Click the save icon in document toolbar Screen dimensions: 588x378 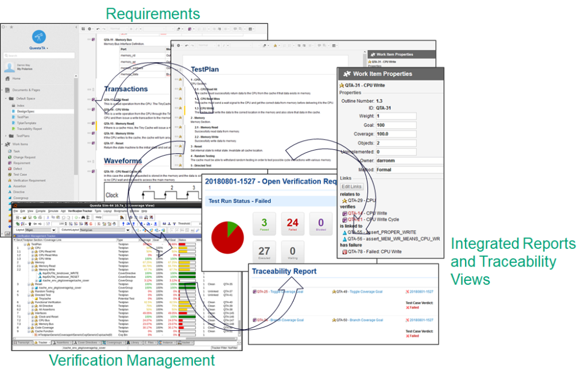click(x=83, y=29)
